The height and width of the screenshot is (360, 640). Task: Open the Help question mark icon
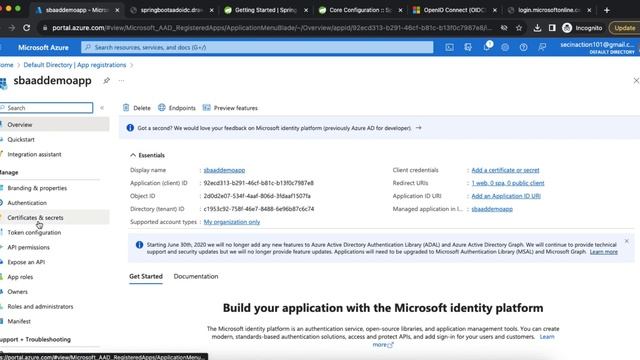(x=523, y=47)
